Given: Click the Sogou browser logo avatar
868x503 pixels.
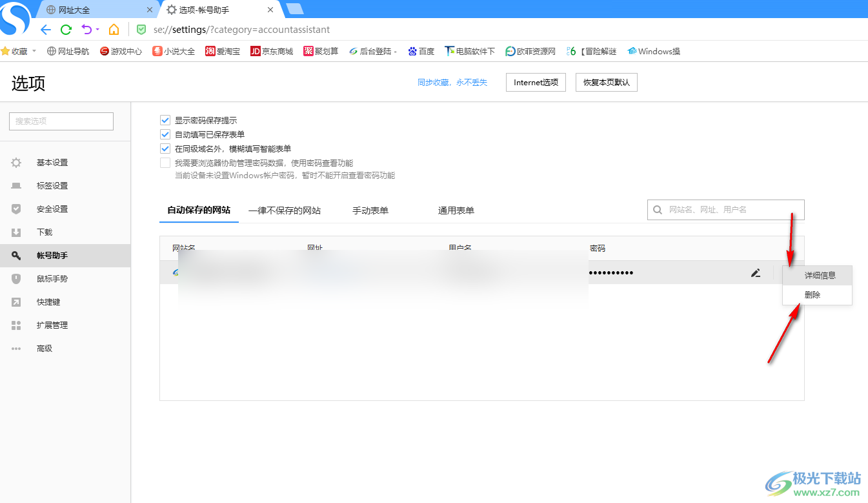Looking at the screenshot, I should point(15,19).
